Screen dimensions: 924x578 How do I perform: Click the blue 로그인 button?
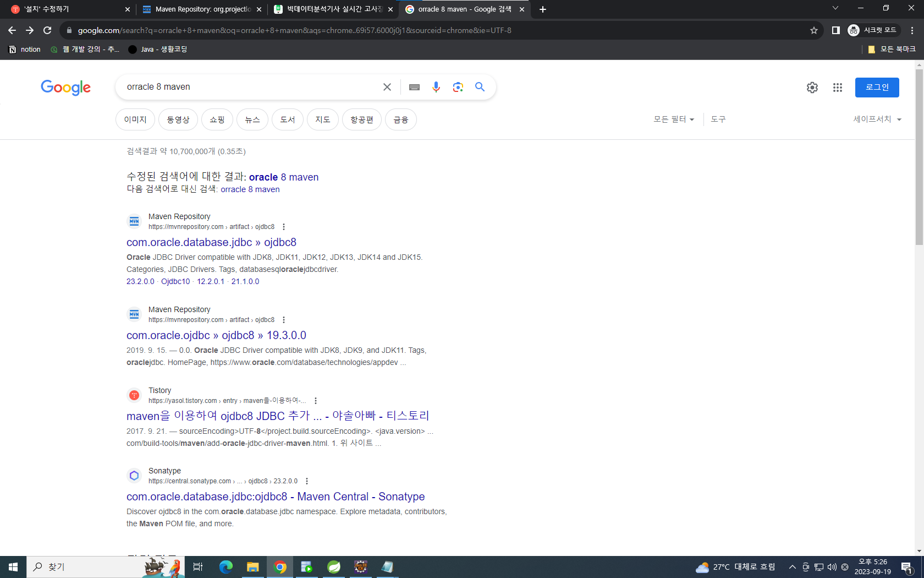(877, 88)
